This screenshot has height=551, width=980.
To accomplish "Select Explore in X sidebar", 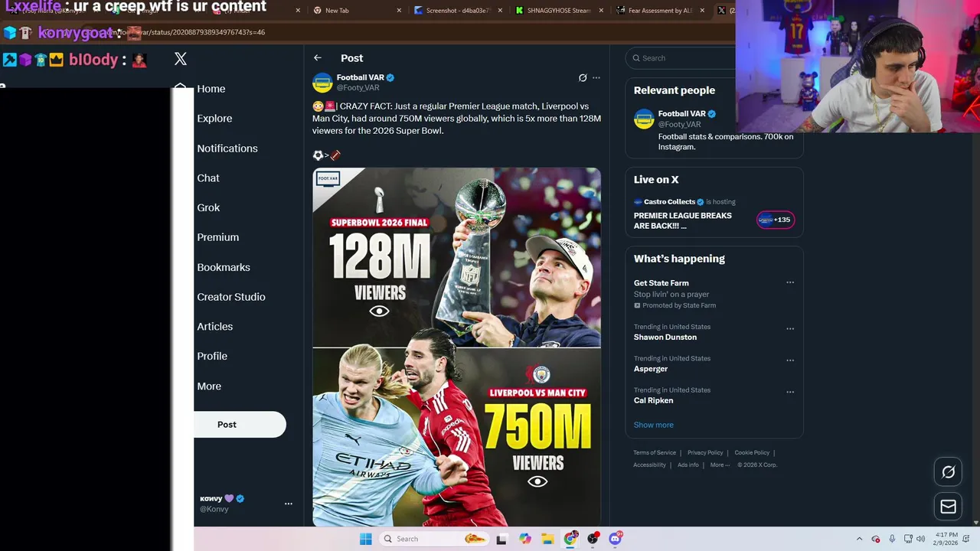I will click(x=214, y=119).
